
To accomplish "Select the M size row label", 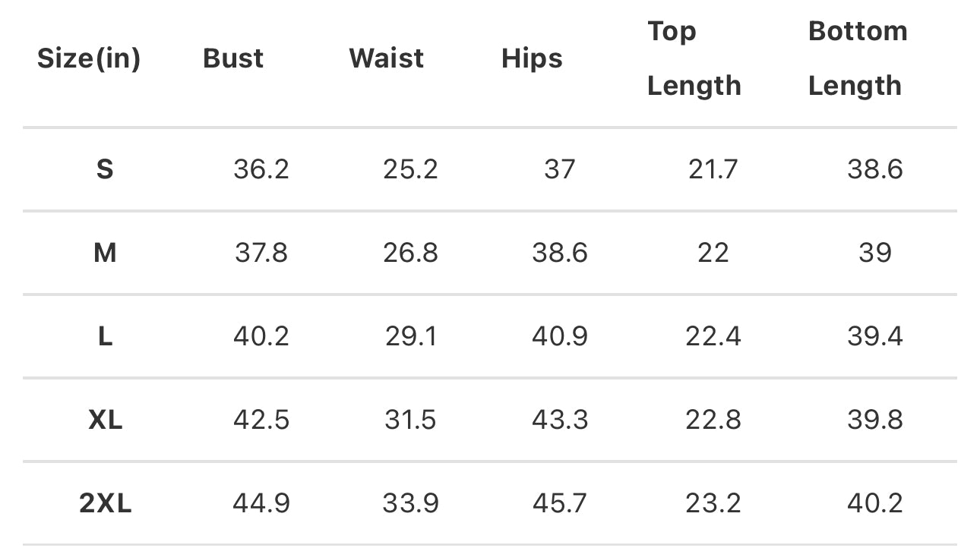I will coord(105,253).
